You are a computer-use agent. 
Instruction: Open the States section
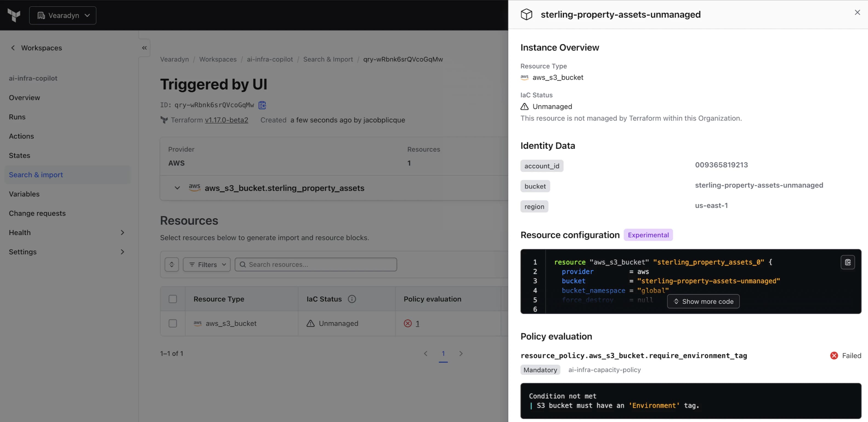point(19,155)
